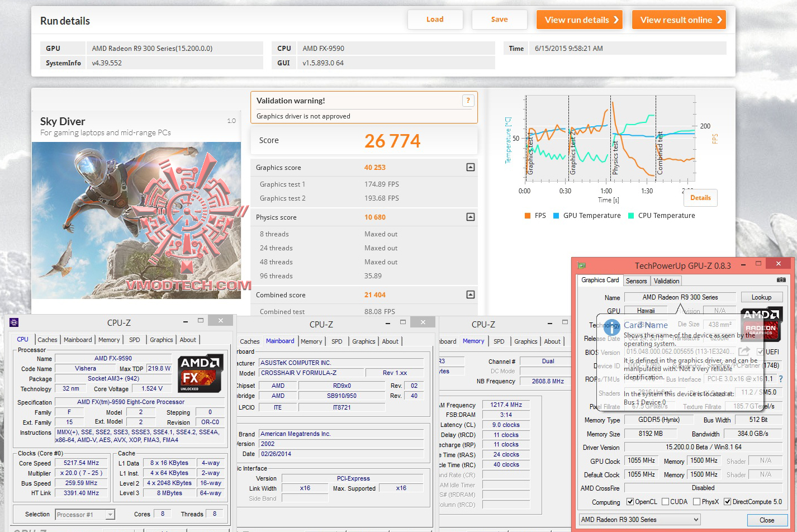Click the GPU-Z screenshot camera icon
This screenshot has width=797, height=532.
click(781, 280)
